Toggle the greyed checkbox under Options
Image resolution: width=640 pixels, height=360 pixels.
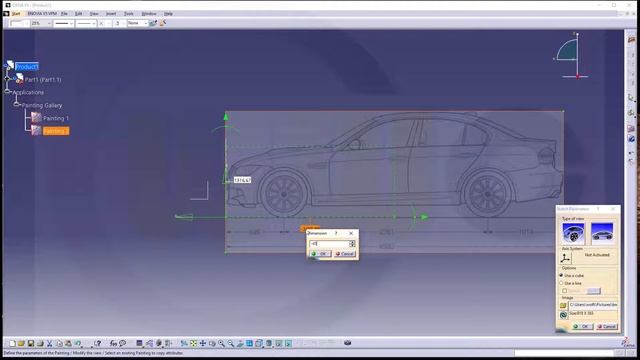click(564, 291)
